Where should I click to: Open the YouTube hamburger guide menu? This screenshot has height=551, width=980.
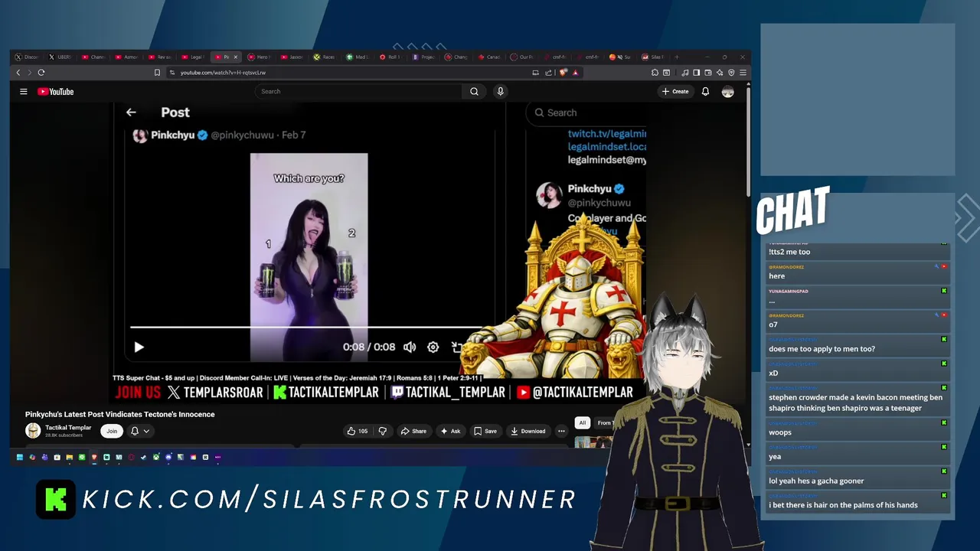24,92
